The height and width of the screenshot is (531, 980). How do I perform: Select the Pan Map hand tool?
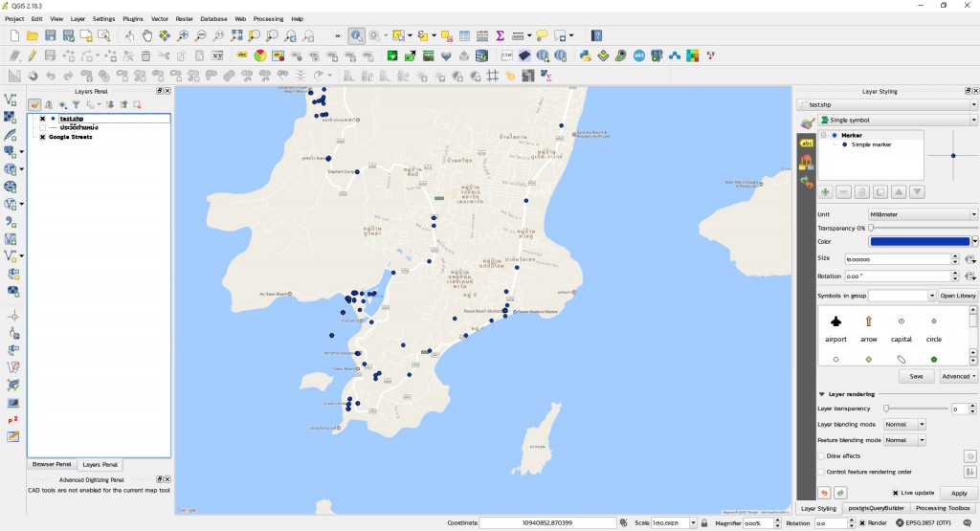click(x=147, y=35)
